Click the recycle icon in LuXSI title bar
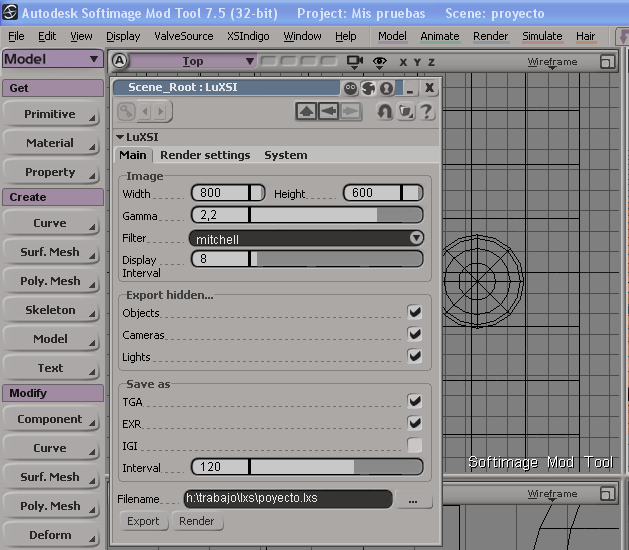Image resolution: width=629 pixels, height=550 pixels. click(368, 88)
